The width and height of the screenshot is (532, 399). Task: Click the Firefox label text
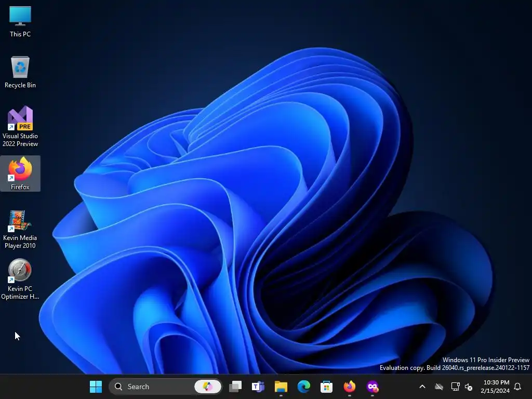tap(20, 187)
